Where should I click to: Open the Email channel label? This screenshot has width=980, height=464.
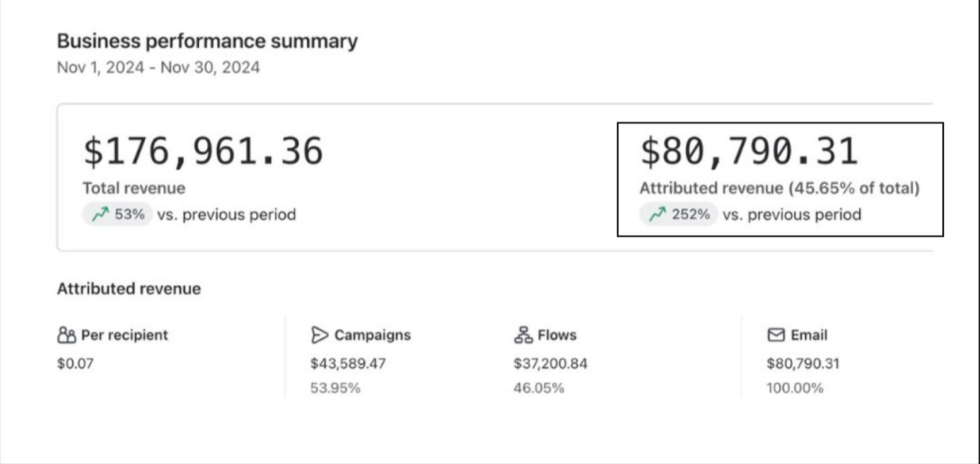[809, 335]
